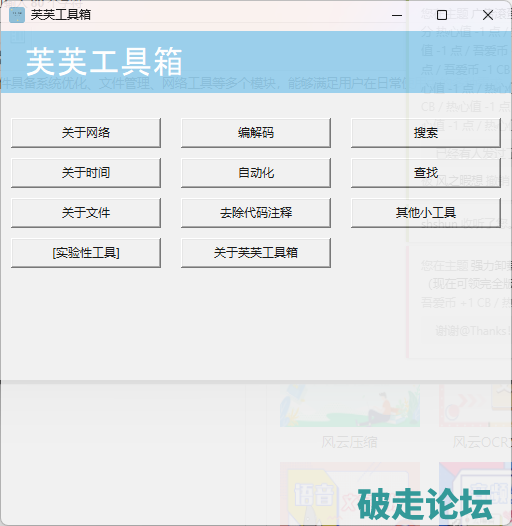Viewport: 512px width, 526px height.
Task: Open the 关于网络 tools
Action: click(86, 133)
